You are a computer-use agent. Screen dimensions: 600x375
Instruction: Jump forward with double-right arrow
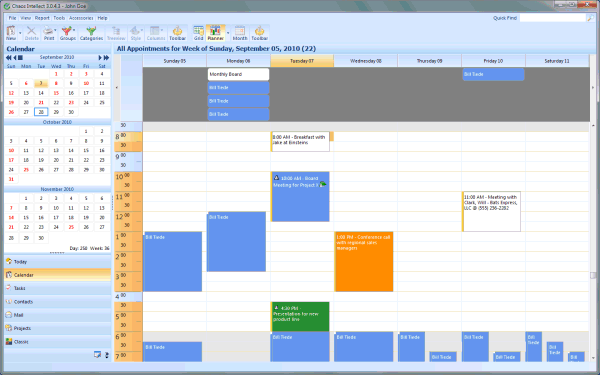click(106, 57)
